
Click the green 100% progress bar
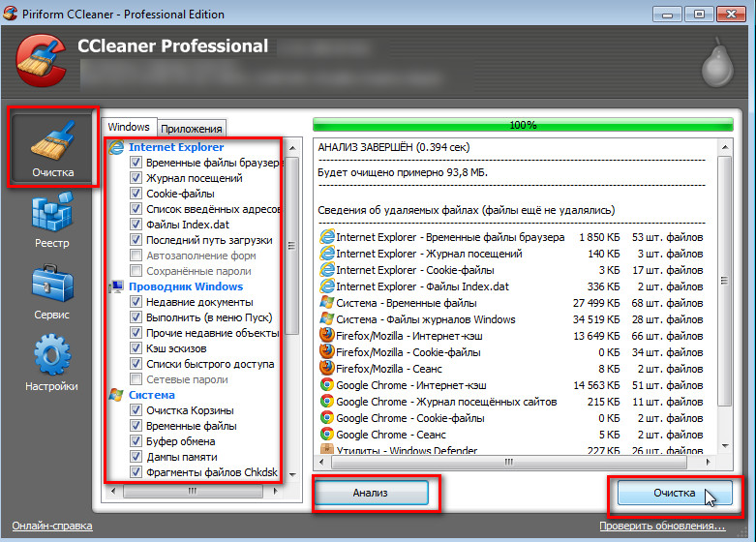[523, 125]
